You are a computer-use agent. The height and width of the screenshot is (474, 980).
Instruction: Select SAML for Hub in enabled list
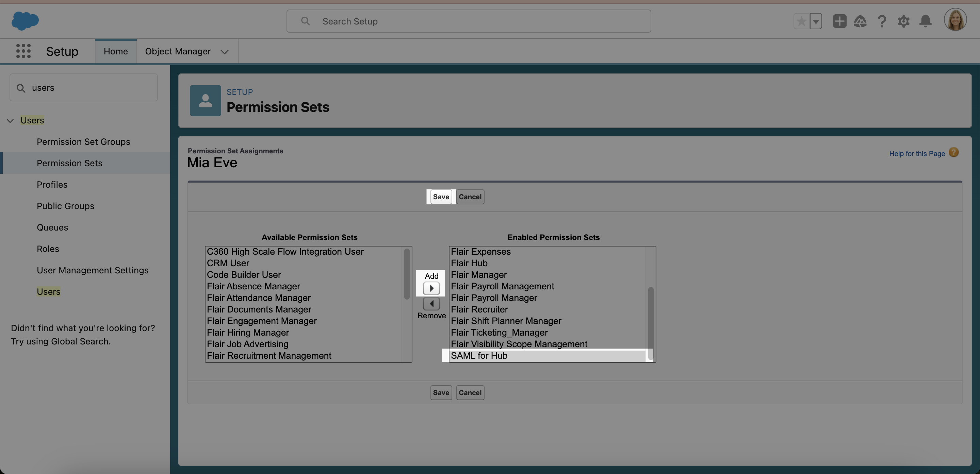click(x=479, y=356)
